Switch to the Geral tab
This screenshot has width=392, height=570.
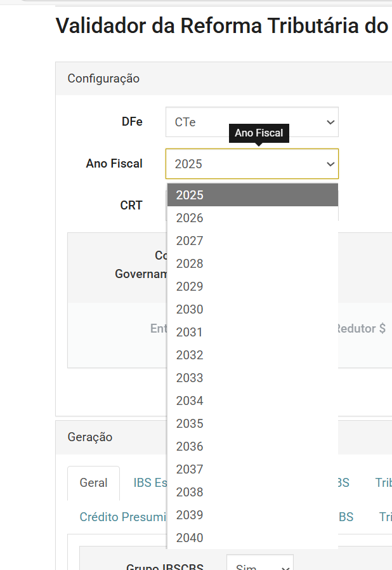(93, 483)
